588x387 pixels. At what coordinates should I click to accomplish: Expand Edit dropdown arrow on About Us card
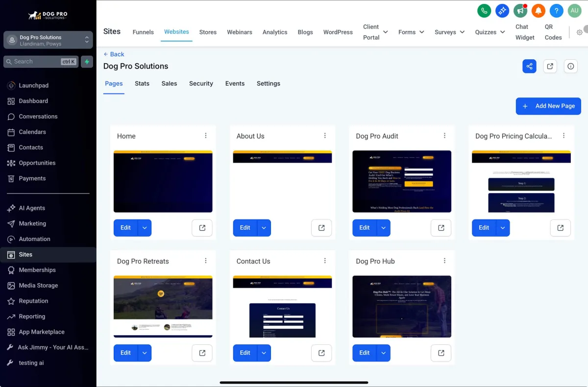pos(264,228)
